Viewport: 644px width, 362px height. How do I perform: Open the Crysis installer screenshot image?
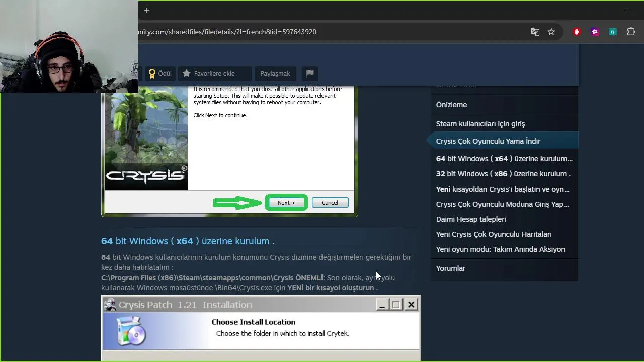tap(229, 151)
